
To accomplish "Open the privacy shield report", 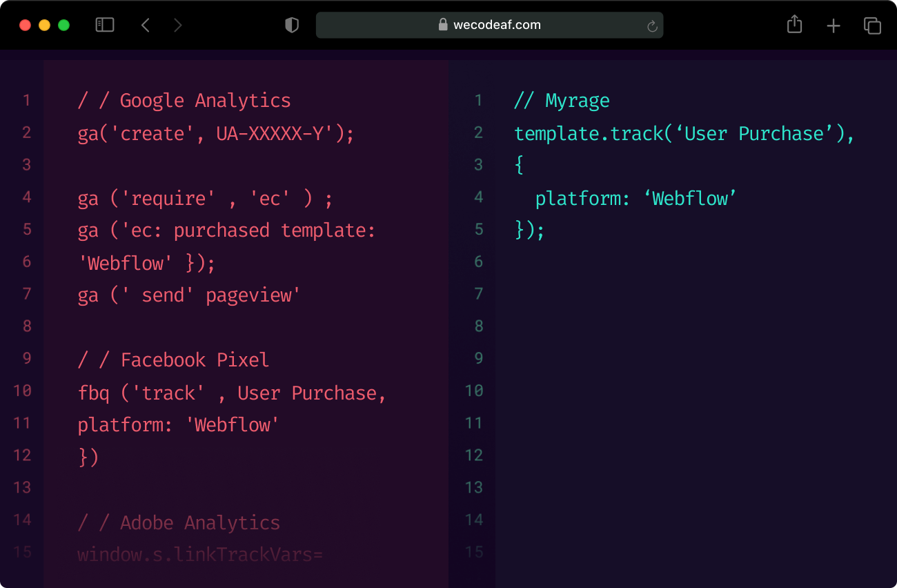I will click(292, 26).
